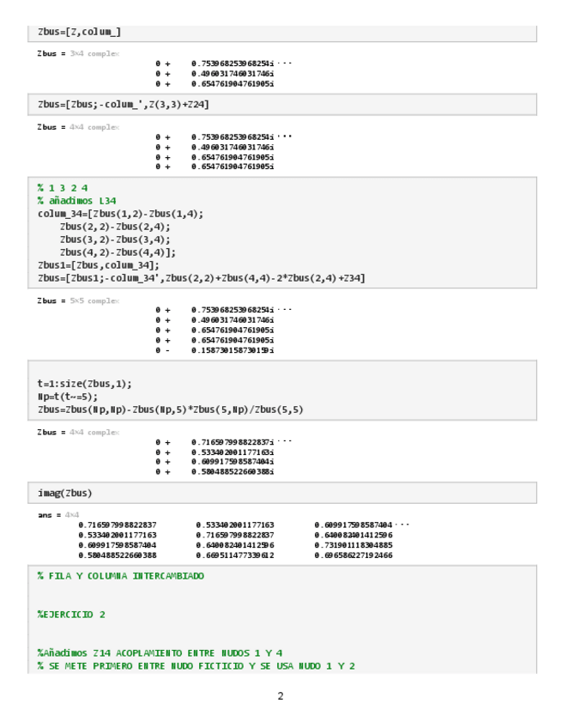Image resolution: width=562 pixels, height=728 pixels.
Task: Select the 'Zbus = 4×4 complex' header above imag(Zbus)
Action: tap(78, 432)
